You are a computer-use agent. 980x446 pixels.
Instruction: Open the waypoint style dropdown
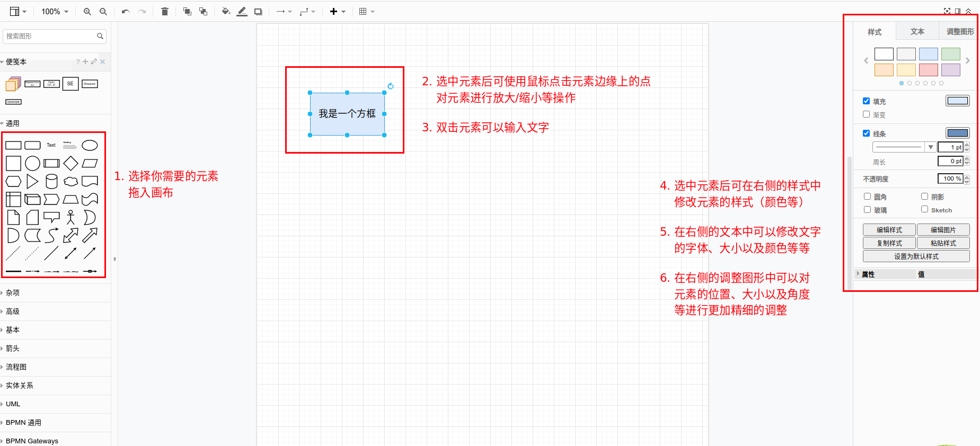point(307,12)
